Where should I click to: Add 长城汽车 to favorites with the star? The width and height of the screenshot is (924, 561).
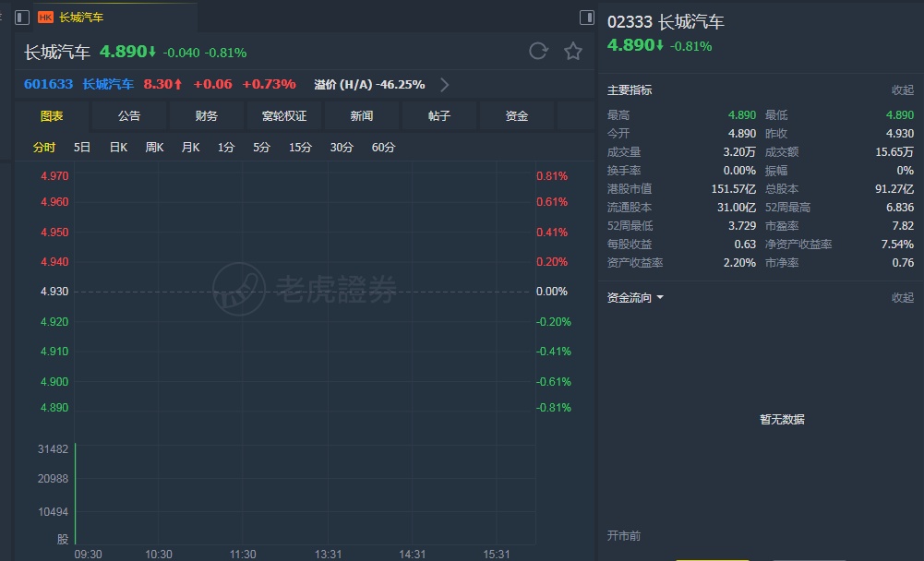point(573,52)
